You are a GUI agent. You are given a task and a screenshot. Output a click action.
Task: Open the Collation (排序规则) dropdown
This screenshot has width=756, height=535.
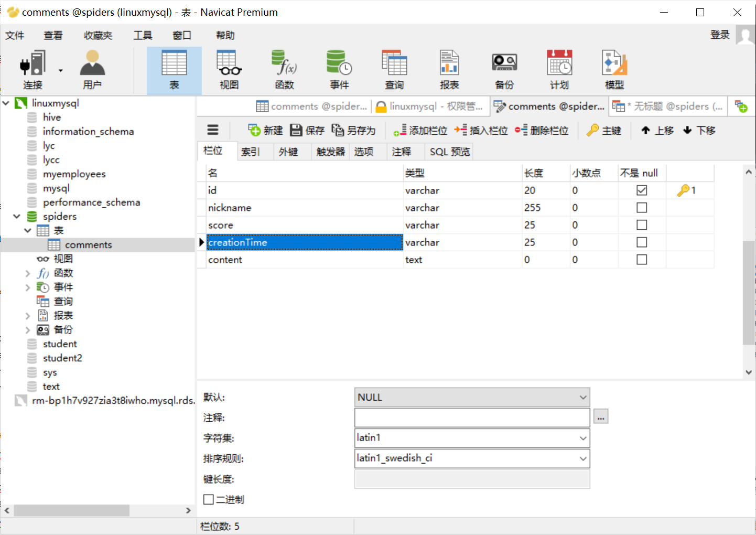[x=583, y=458]
